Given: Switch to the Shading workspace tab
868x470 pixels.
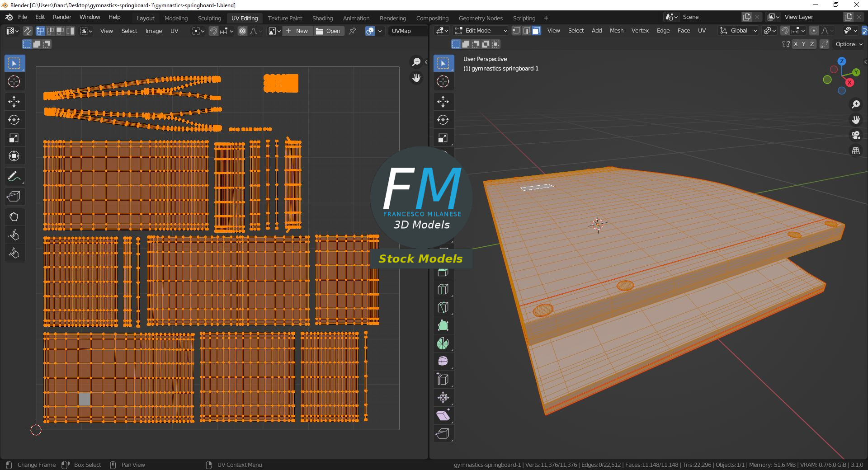Looking at the screenshot, I should 322,18.
